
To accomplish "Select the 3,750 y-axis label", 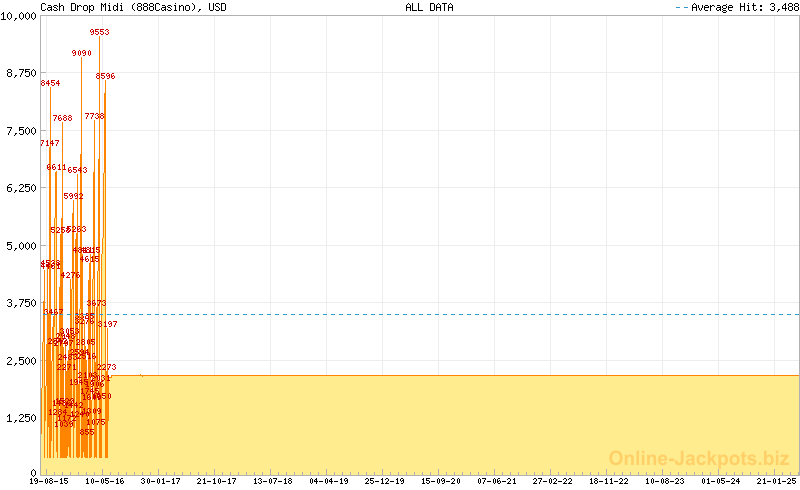I will pyautogui.click(x=21, y=303).
